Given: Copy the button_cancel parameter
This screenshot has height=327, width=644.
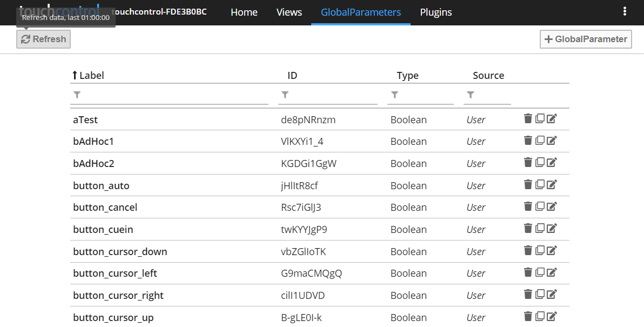Looking at the screenshot, I should [x=540, y=206].
